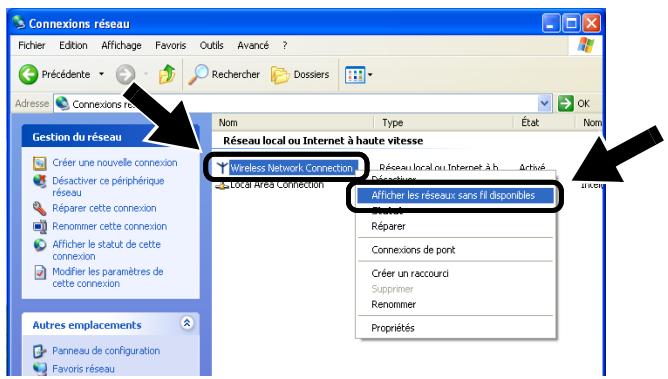The width and height of the screenshot is (668, 379).
Task: Collapse the Autres emplacements panel
Action: tap(187, 323)
